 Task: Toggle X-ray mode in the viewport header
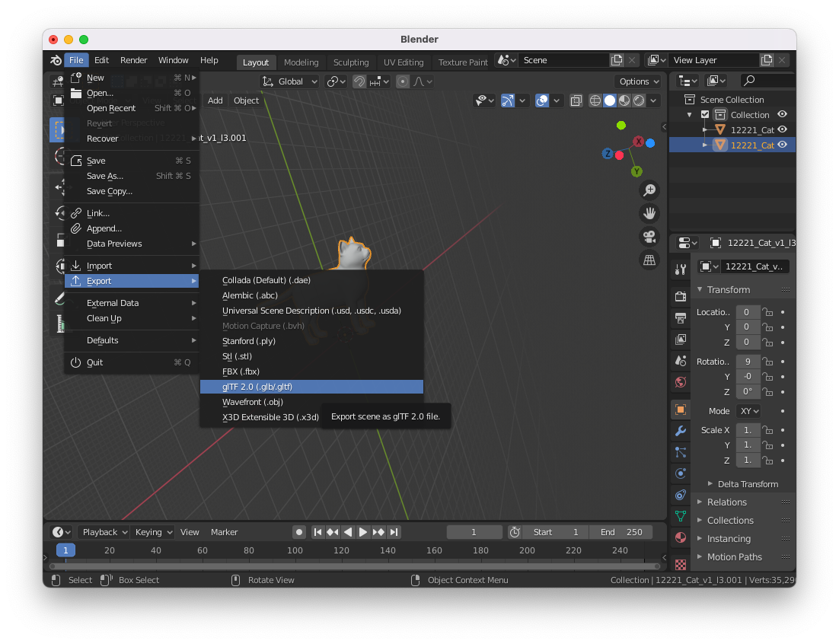tap(576, 100)
